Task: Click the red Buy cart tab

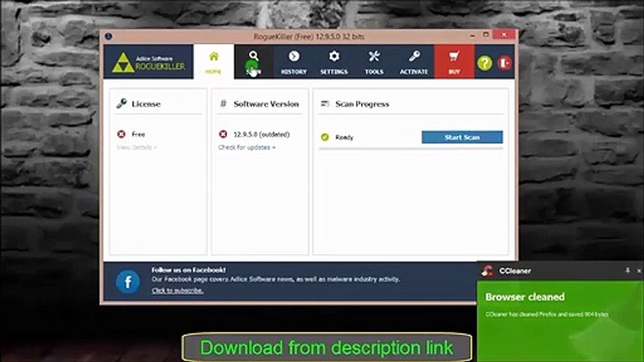Action: 454,62
